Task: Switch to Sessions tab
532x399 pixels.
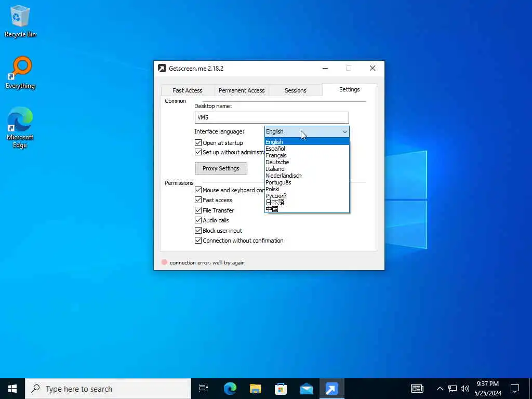Action: point(295,90)
